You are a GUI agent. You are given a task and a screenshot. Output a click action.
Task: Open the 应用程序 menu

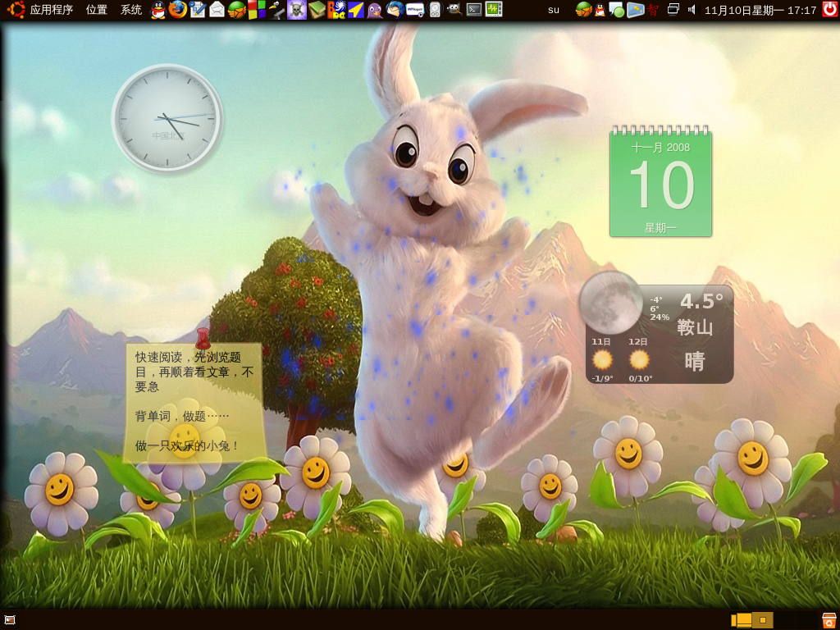[x=52, y=10]
